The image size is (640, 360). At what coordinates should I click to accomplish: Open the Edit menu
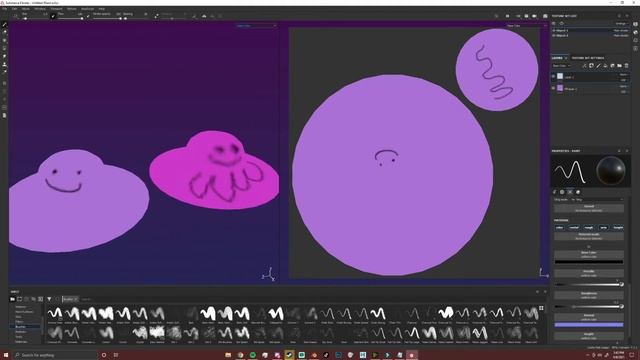click(x=14, y=9)
